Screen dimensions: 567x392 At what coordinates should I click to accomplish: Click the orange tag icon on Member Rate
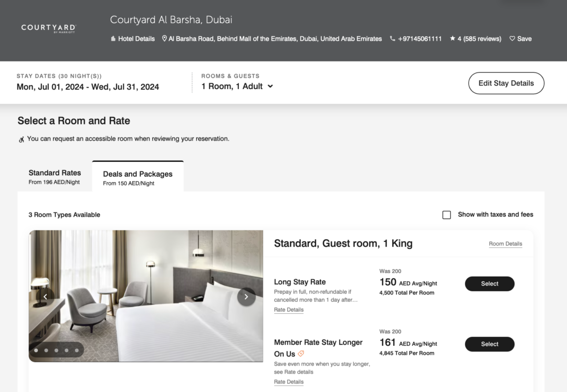(300, 353)
